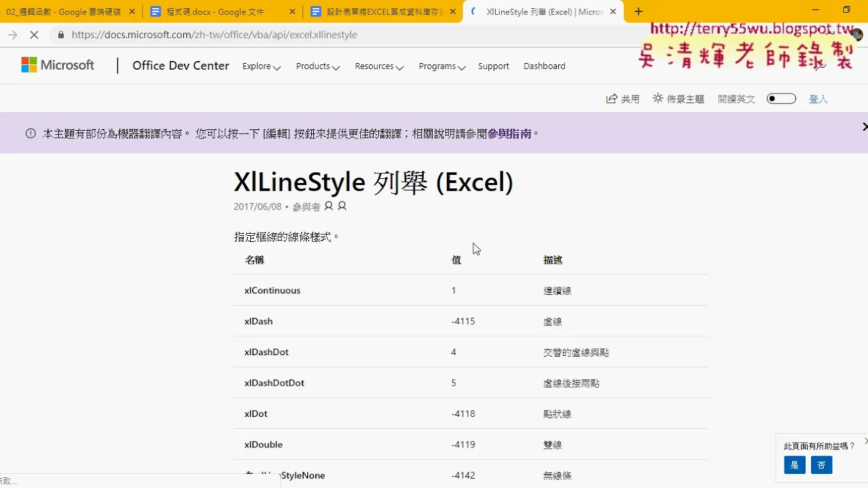Select the xlContinuous name cell
Screen dimensions: 868x488
[x=273, y=290]
